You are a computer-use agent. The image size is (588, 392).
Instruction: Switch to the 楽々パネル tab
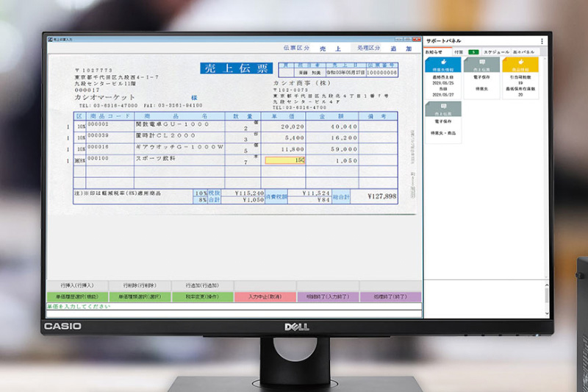tap(523, 52)
